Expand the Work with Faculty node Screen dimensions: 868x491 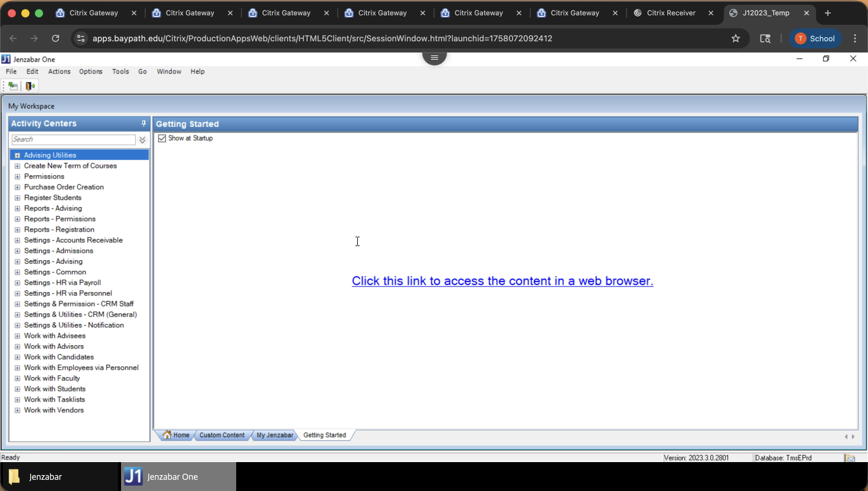[x=17, y=378]
